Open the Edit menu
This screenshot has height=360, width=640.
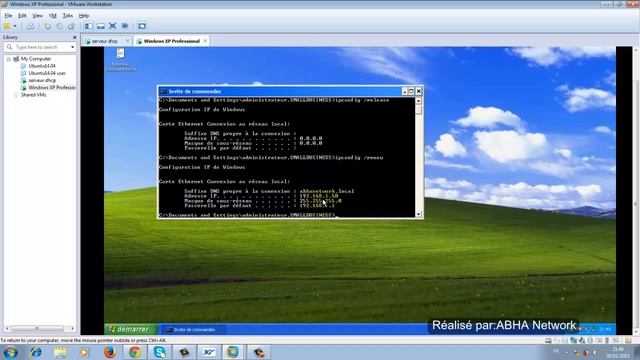pyautogui.click(x=22, y=16)
